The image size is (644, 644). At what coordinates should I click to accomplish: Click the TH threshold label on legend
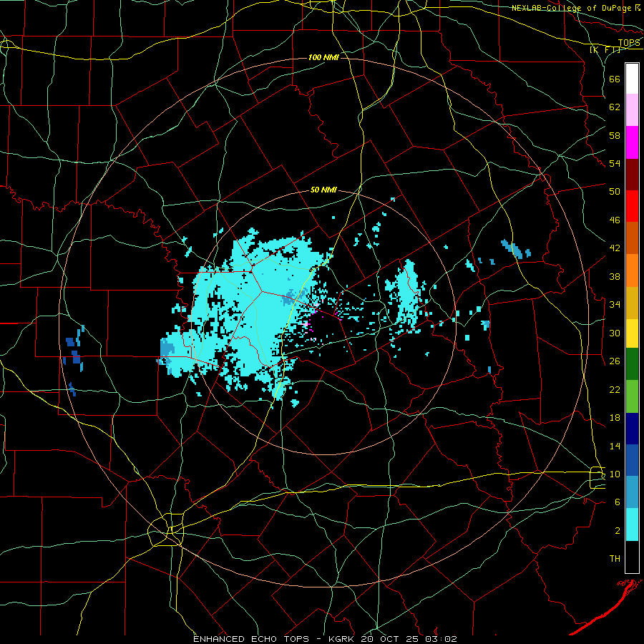click(x=615, y=559)
